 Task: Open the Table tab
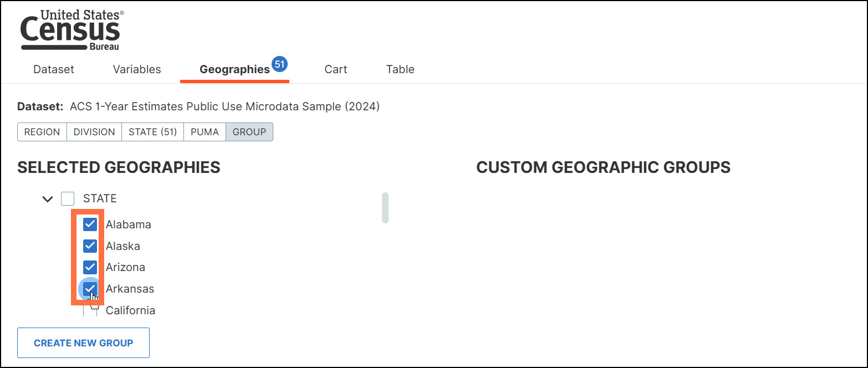[400, 70]
